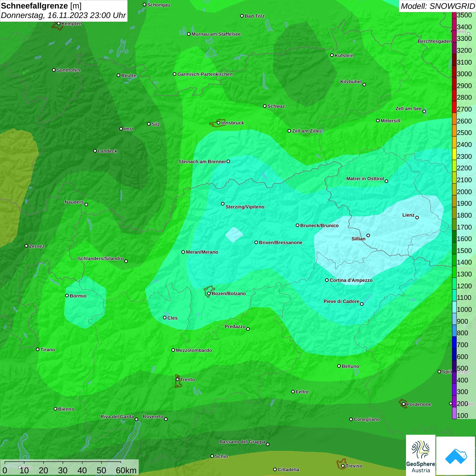Screen dimensions: 476x476
Task: Select the 2700 m red legend swatch
Action: click(x=454, y=107)
